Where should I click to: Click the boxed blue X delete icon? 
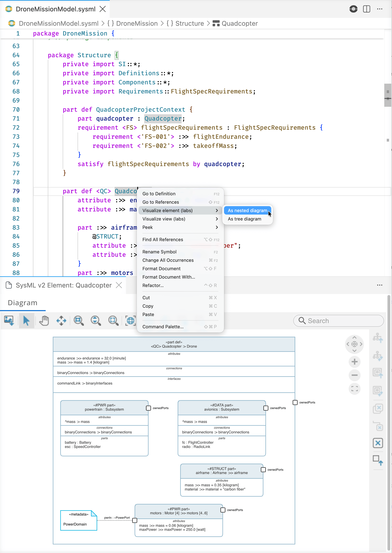pyautogui.click(x=378, y=443)
